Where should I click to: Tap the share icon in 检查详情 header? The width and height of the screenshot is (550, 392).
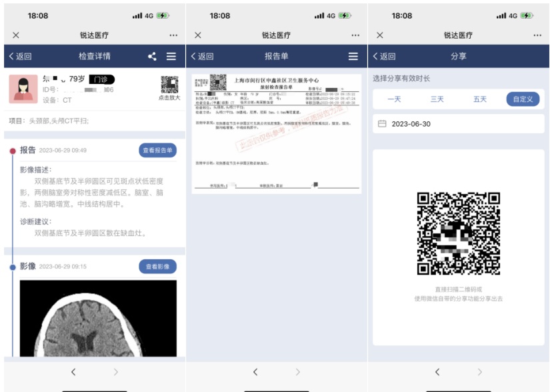click(x=152, y=57)
